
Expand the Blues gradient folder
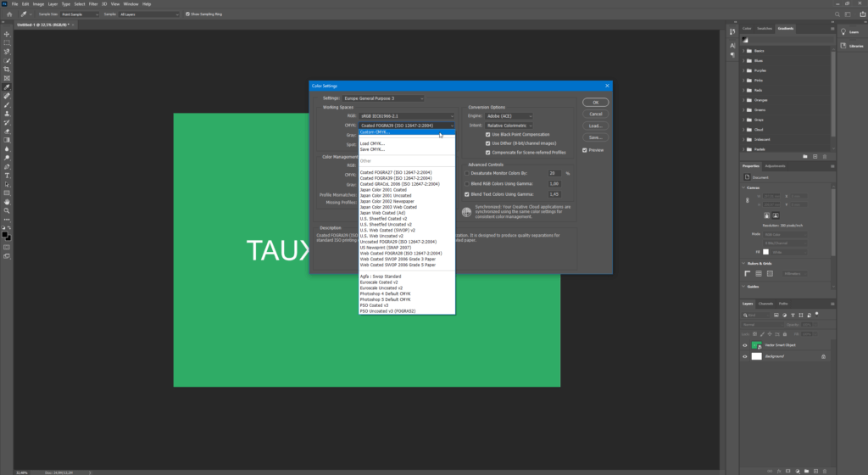743,61
